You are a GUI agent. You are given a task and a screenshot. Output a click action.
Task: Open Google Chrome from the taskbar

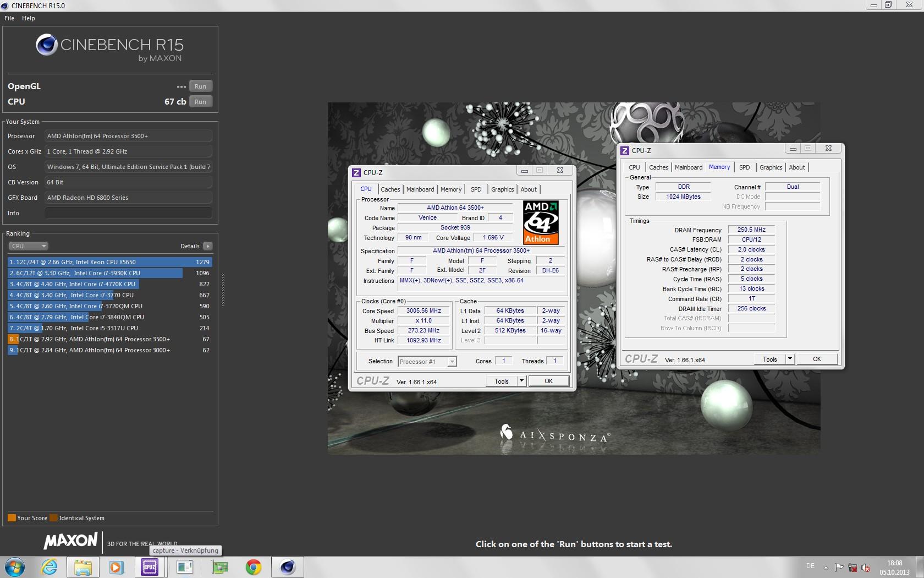254,567
